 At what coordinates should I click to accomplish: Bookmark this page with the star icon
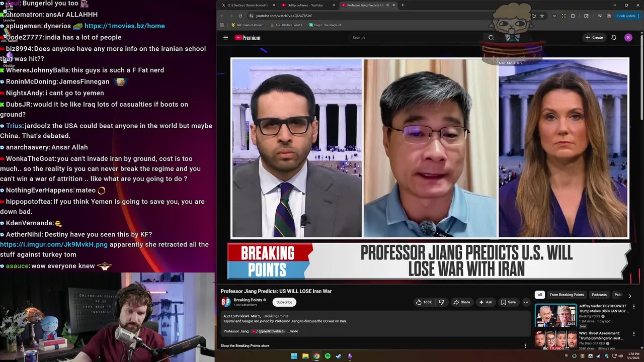[x=542, y=16]
